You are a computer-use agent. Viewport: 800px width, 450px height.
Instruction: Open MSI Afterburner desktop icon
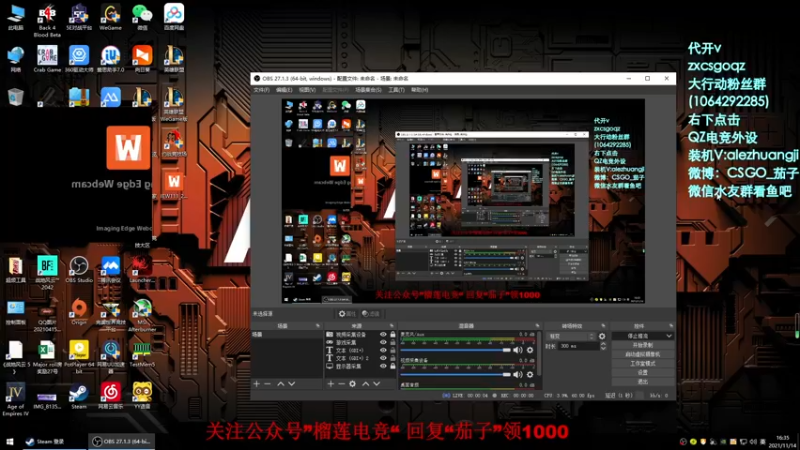142,315
